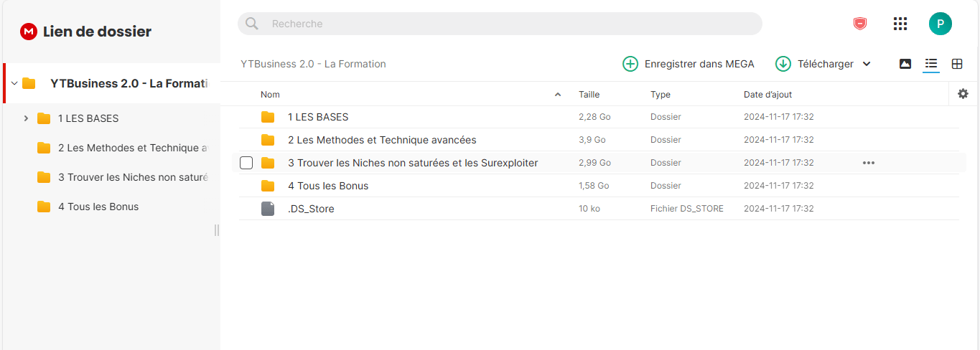Image resolution: width=980 pixels, height=350 pixels.
Task: Click folder icon of 4 Tous les Bonus in list
Action: coord(268,186)
